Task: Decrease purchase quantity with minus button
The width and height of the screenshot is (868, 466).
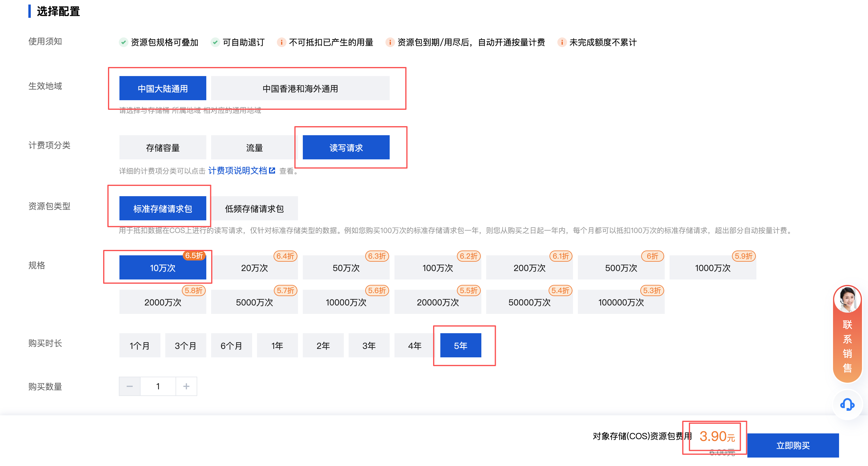Action: click(129, 386)
